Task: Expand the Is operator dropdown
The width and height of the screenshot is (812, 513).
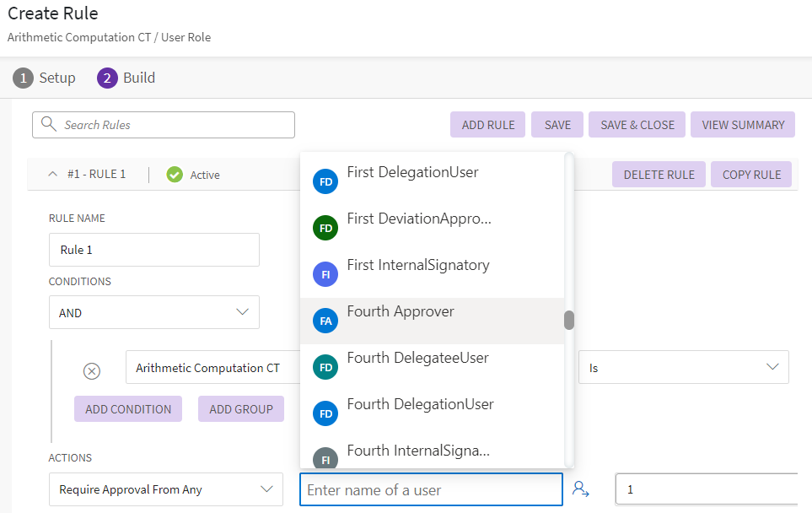Action: pos(683,367)
